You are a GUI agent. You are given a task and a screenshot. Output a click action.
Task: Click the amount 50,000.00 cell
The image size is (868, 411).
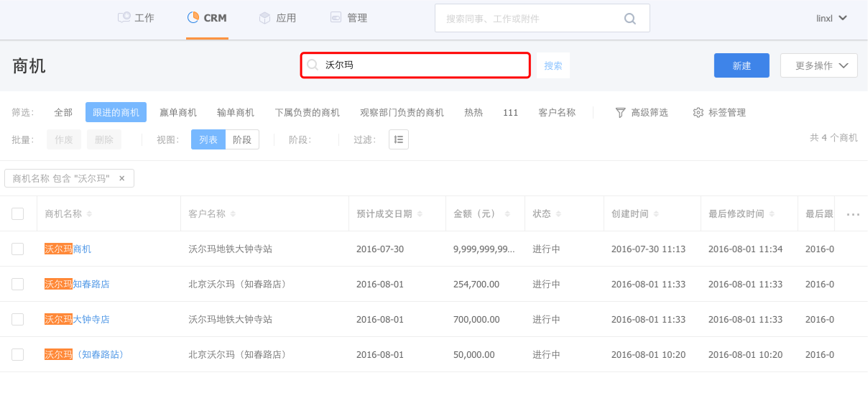pos(474,355)
